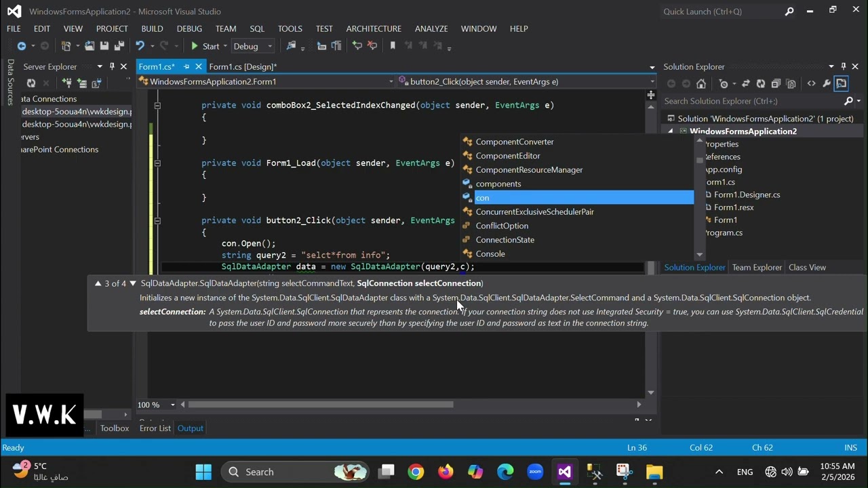Toggle Show All Files in Solution Explorer
The height and width of the screenshot is (488, 868).
tap(791, 83)
